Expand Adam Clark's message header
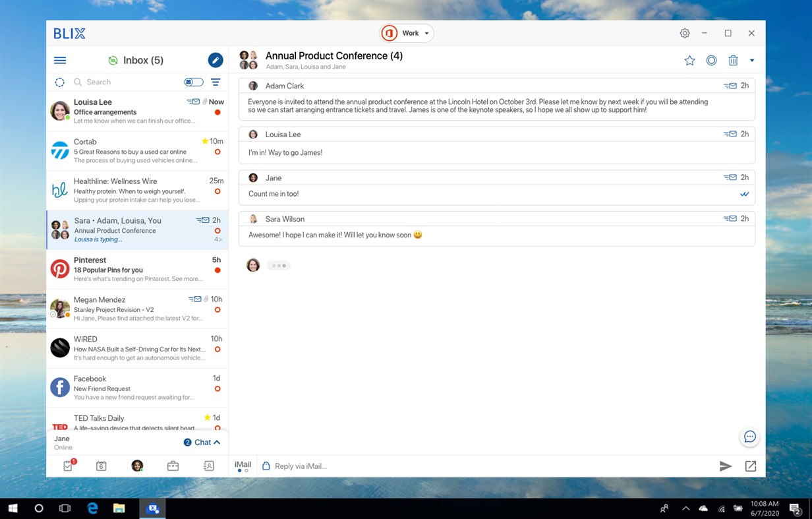Viewport: 812px width, 519px height. tap(497, 86)
